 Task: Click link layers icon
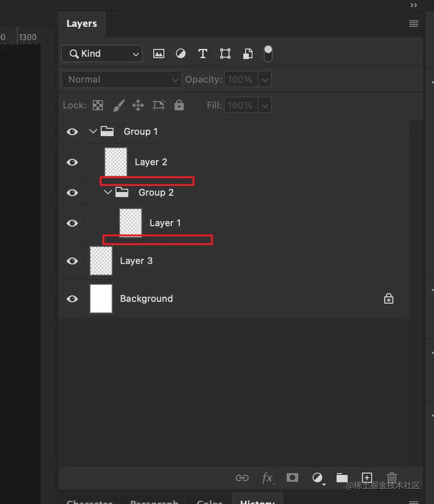pyautogui.click(x=242, y=478)
